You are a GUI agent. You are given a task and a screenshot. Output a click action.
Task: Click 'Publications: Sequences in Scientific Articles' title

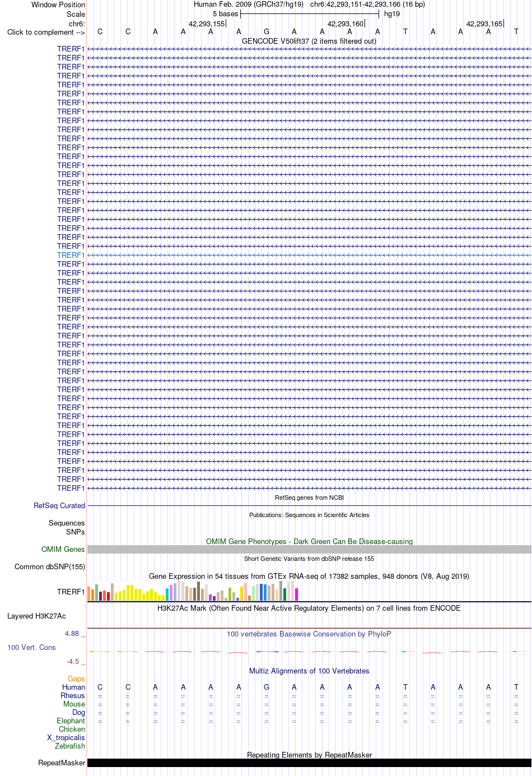pos(309,515)
